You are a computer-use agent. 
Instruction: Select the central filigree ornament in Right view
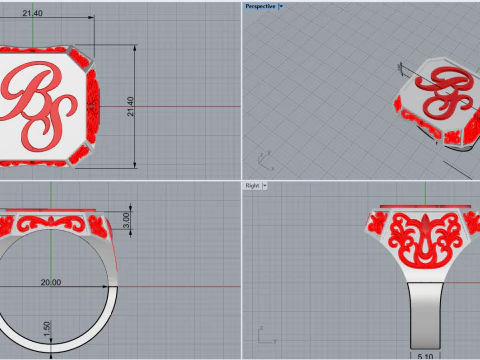point(426,240)
